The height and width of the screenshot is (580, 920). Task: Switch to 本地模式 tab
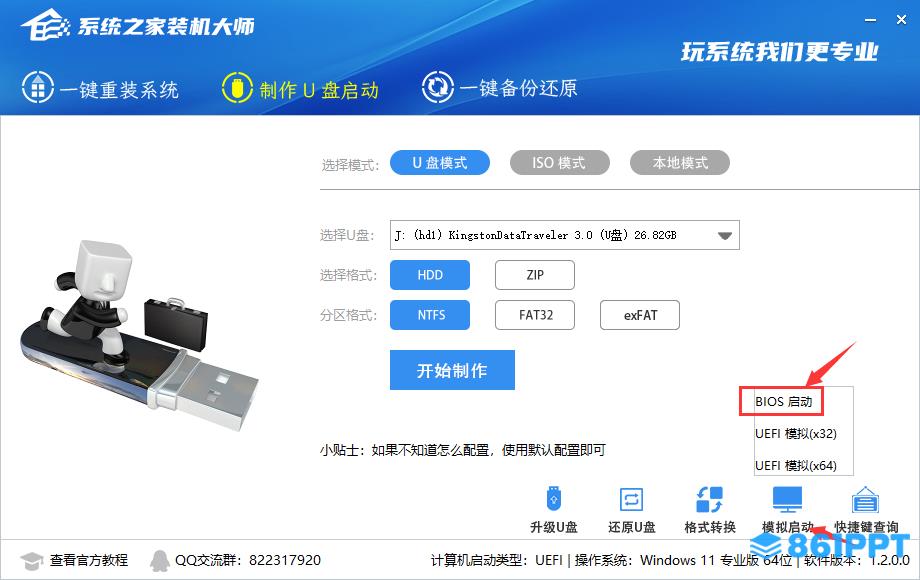(679, 162)
